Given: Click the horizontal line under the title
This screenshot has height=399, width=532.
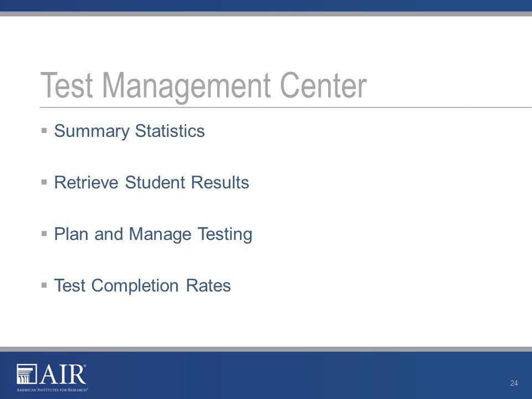Looking at the screenshot, I should [x=286, y=107].
